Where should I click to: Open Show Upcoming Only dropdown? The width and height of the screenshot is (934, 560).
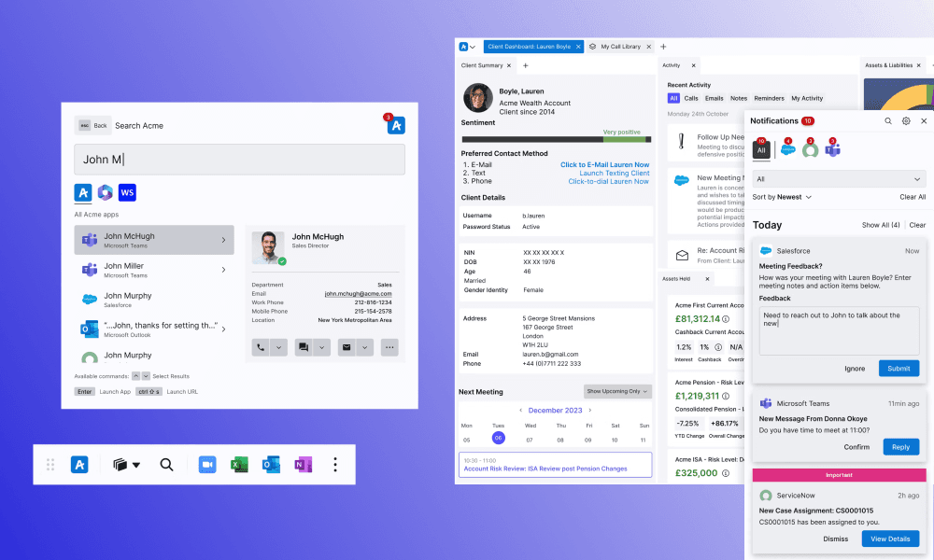point(617,392)
